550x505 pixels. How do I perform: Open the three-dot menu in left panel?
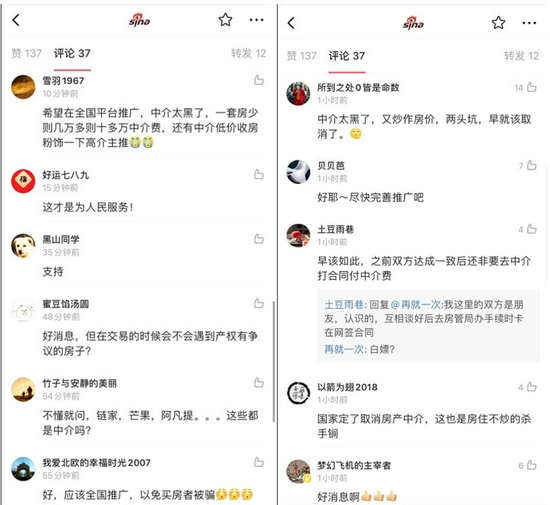pos(256,20)
